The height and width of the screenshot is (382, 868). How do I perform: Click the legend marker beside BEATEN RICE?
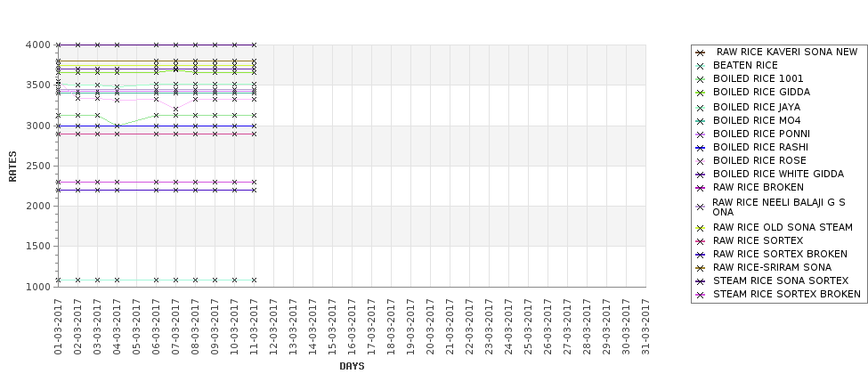pos(701,66)
